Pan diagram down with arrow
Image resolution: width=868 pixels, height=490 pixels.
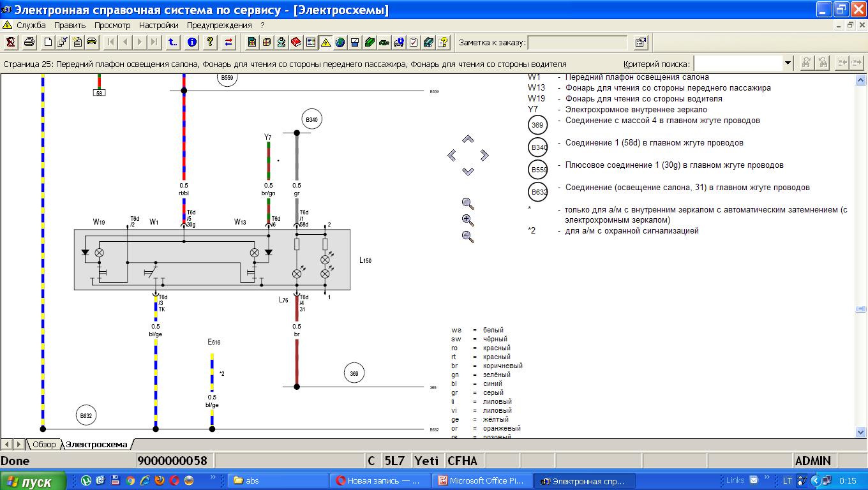pos(468,171)
